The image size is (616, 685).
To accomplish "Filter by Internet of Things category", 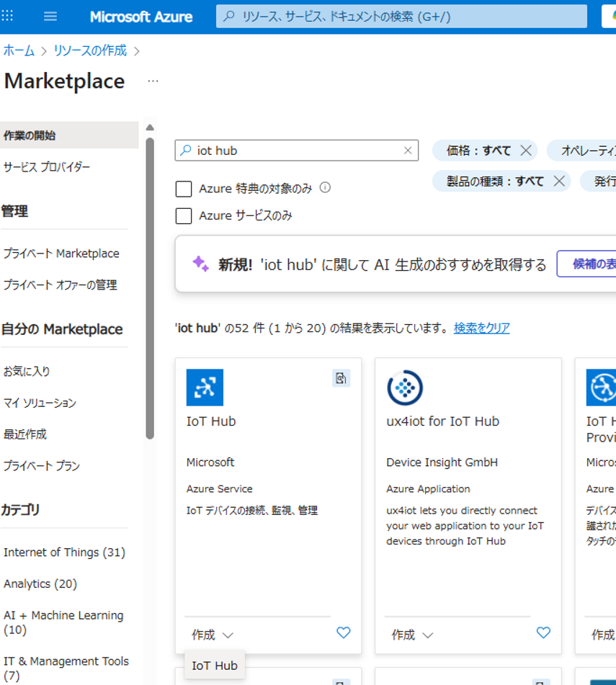I will (x=64, y=552).
